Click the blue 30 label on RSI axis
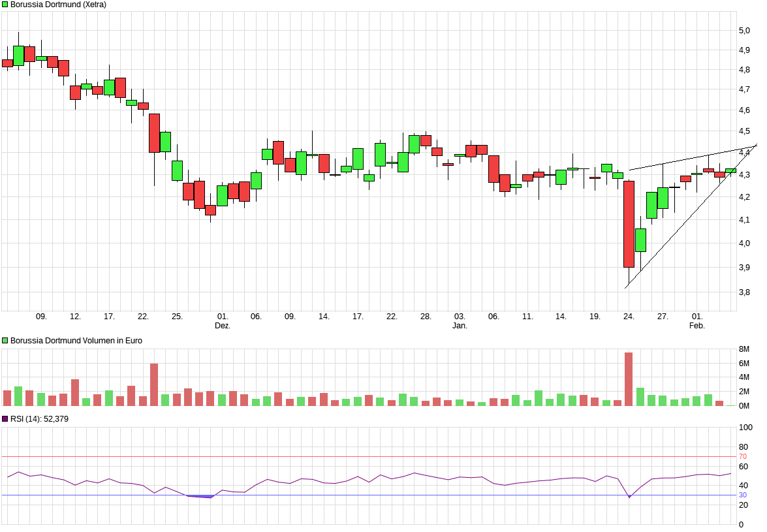This screenshot has height=532, width=767. [743, 495]
